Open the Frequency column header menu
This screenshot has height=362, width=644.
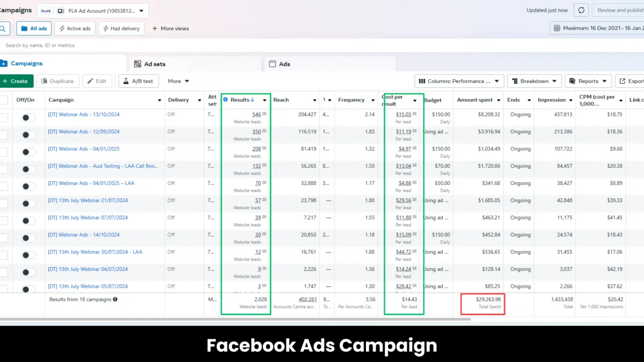(374, 100)
